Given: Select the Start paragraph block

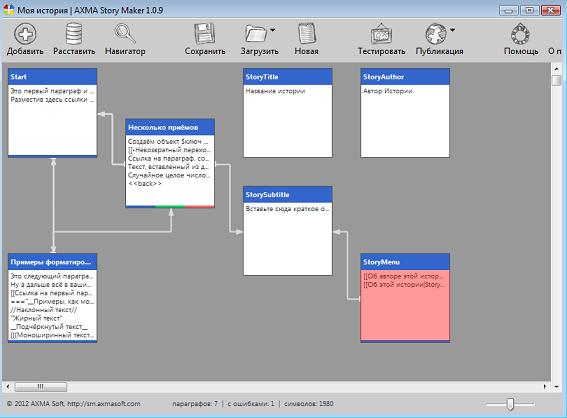Looking at the screenshot, I should click(x=52, y=113).
